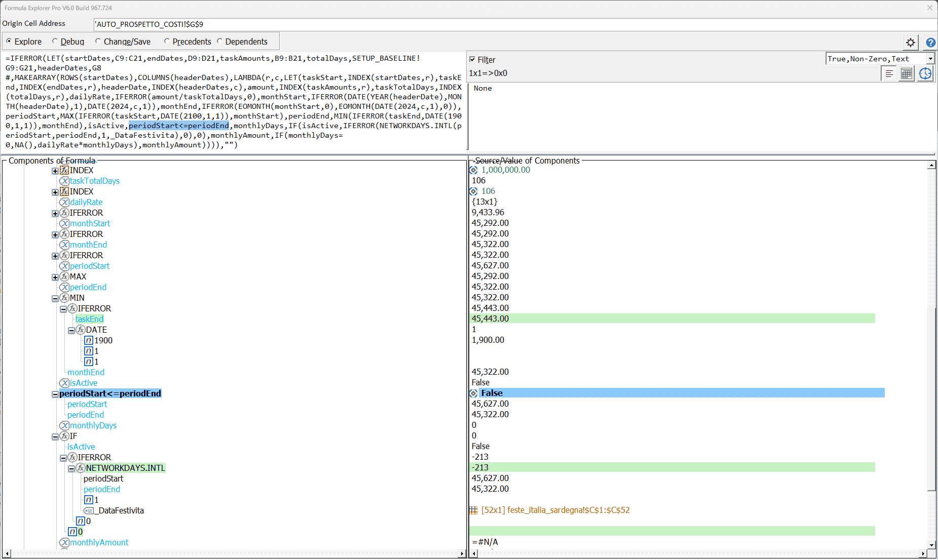Click the function icon beside DATE

(81, 330)
